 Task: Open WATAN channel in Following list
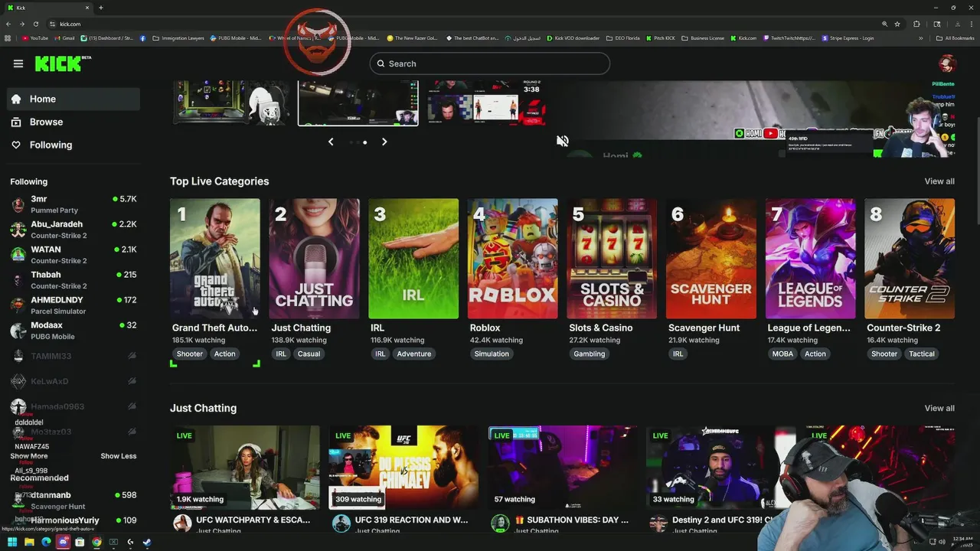(73, 255)
